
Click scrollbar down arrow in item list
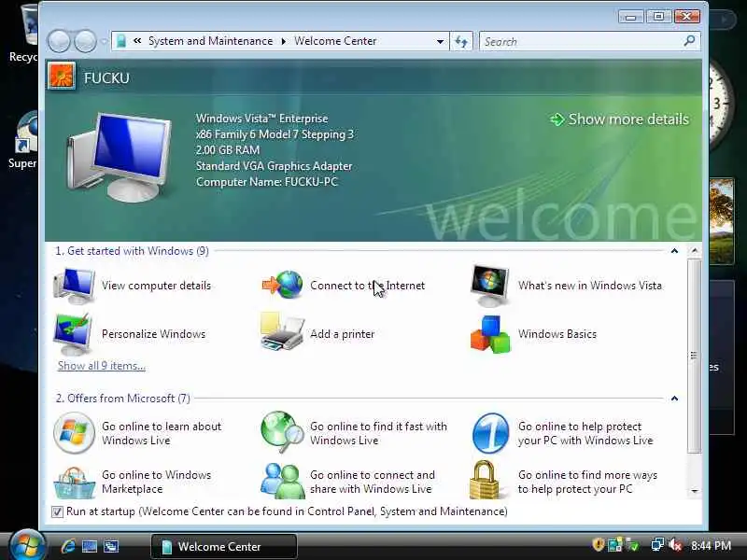(695, 491)
